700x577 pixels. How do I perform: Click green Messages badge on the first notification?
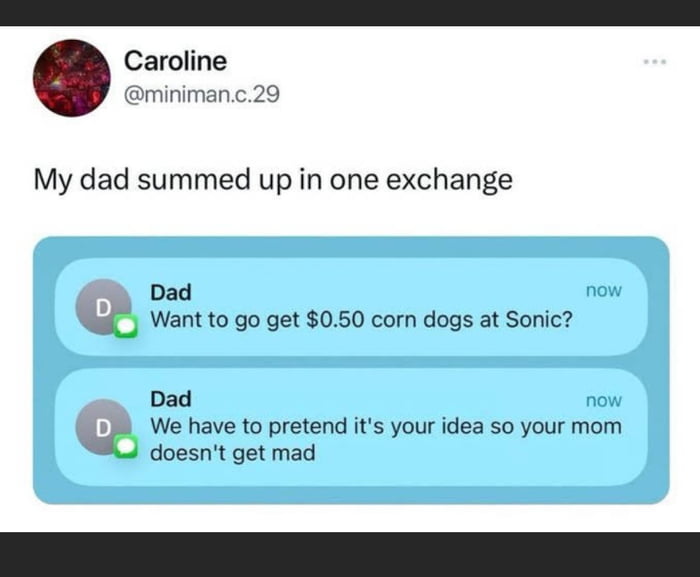click(x=125, y=326)
